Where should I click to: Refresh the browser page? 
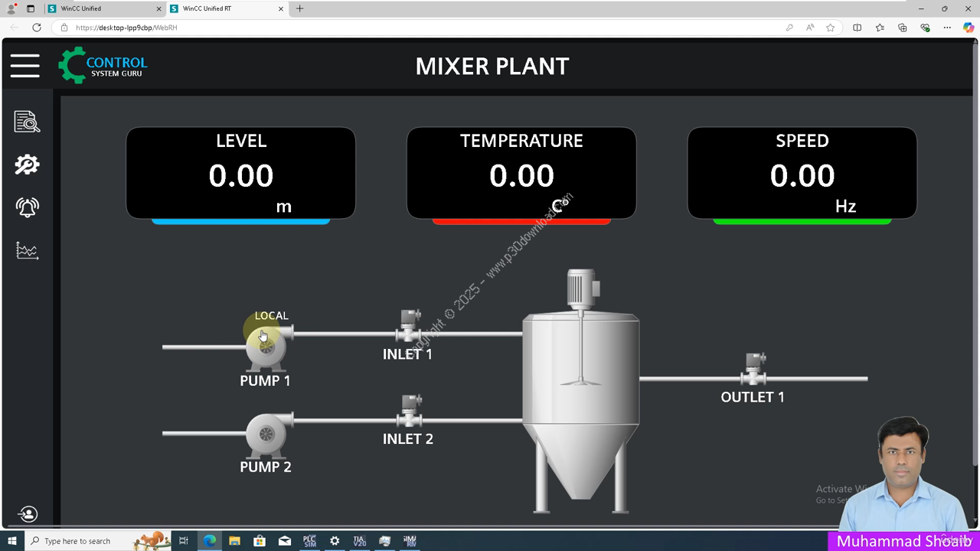click(x=36, y=28)
